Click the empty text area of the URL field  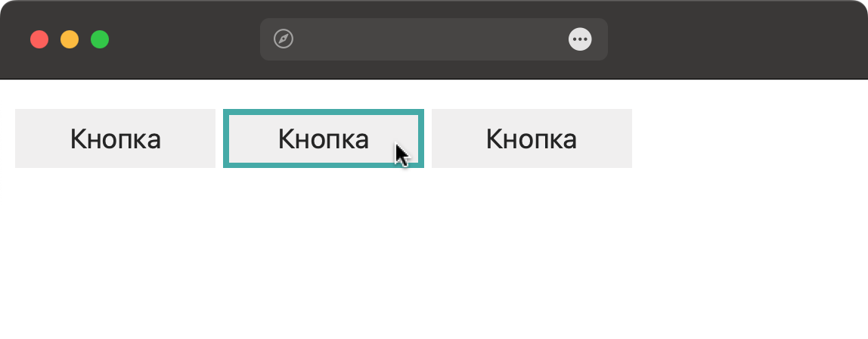431,39
